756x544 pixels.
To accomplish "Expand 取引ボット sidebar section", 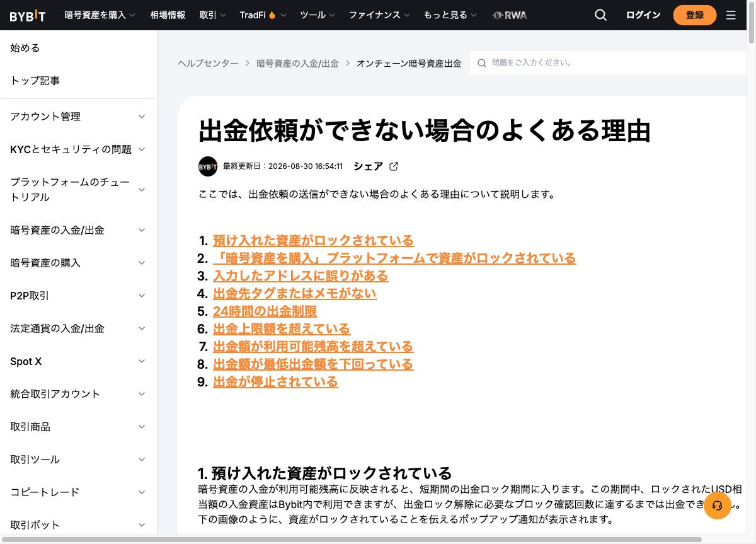I will coord(78,525).
